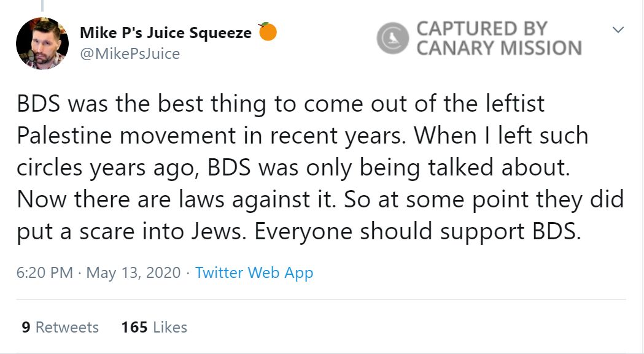644x354 pixels.
Task: Click the 6:20 PM timestamp
Action: (x=45, y=272)
